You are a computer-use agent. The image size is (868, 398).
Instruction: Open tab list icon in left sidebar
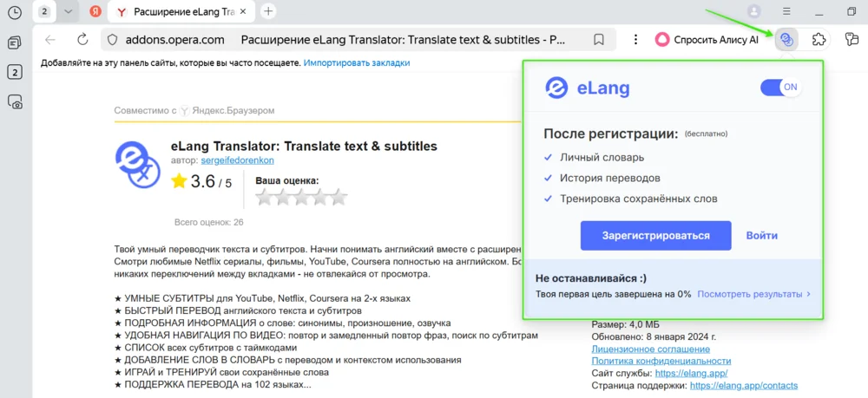point(15,42)
